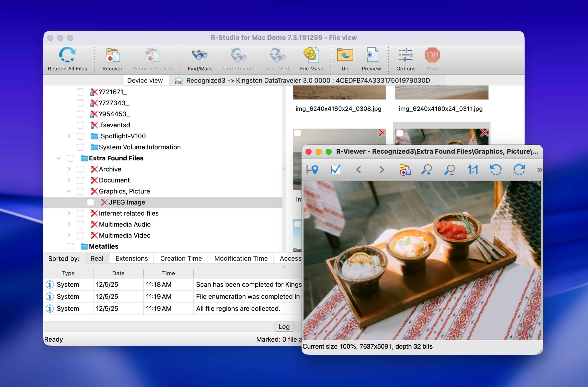Go to previous image in R-Viewer
The image size is (588, 387).
359,170
